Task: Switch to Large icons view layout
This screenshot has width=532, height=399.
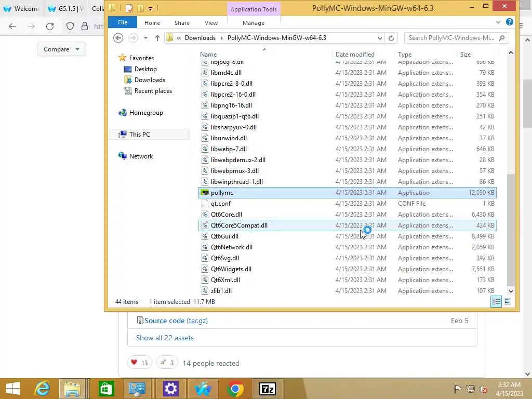Action: (508, 301)
